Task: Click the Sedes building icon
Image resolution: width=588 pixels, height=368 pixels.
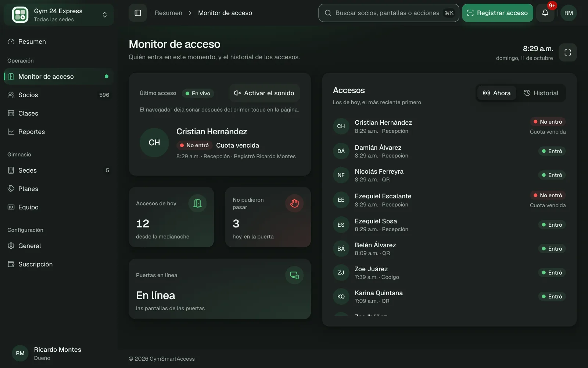Action: [11, 170]
